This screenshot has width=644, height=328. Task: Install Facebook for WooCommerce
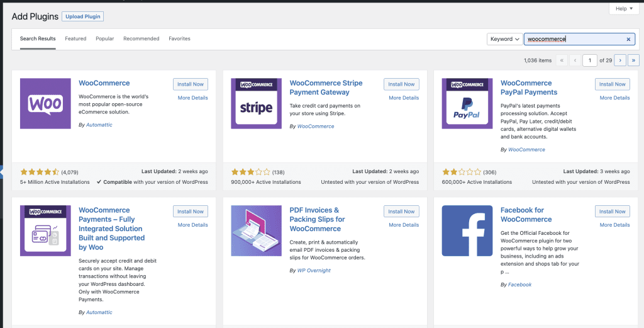point(613,212)
